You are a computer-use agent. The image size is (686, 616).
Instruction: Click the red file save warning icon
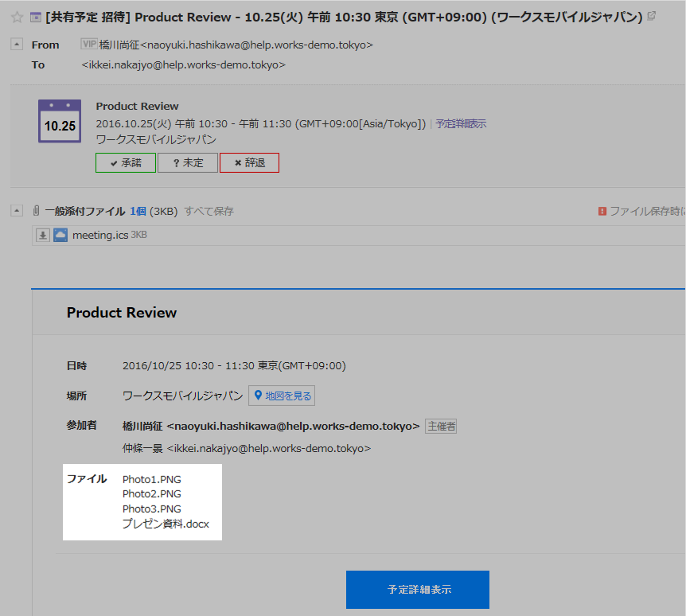[x=602, y=211]
